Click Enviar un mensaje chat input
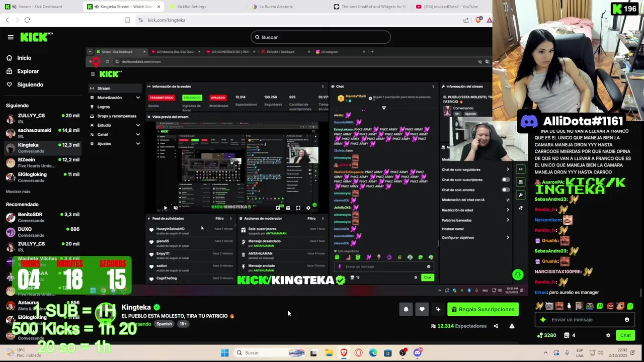 (x=585, y=320)
